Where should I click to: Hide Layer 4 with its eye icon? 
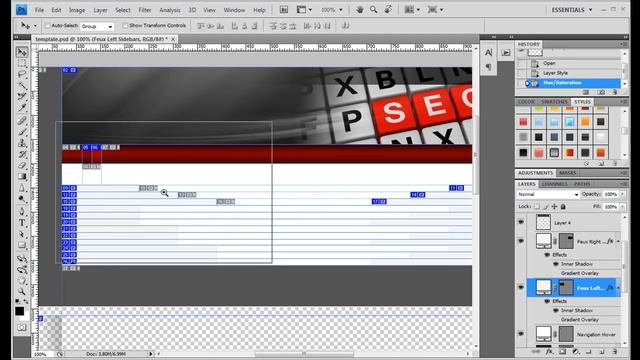[521, 222]
